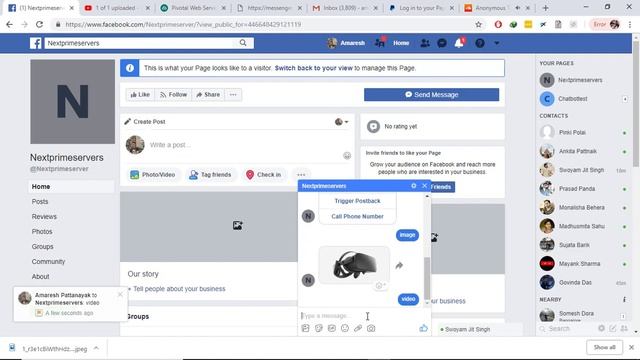Click the Share button on page
The height and width of the screenshot is (360, 640).
tap(208, 95)
